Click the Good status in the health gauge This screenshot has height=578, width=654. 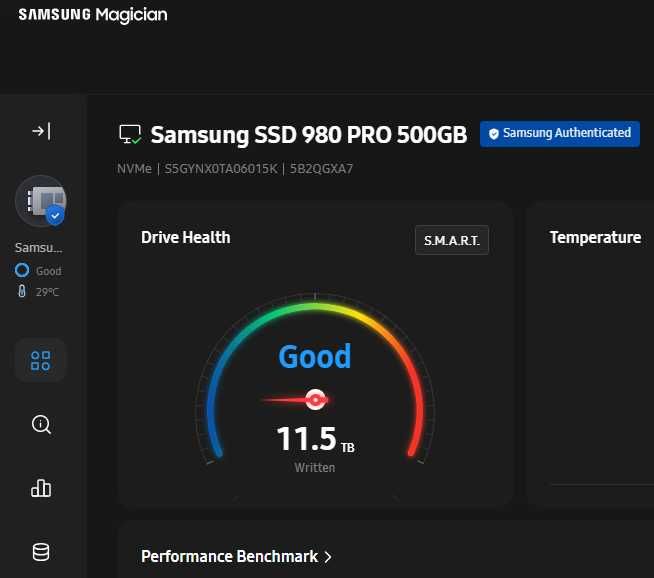[315, 357]
